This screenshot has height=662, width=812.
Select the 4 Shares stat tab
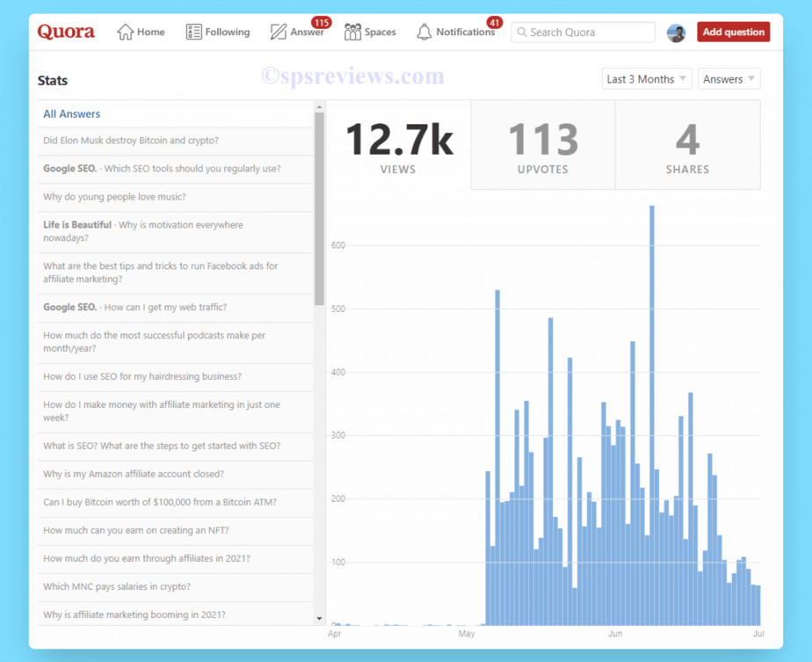[x=688, y=145]
